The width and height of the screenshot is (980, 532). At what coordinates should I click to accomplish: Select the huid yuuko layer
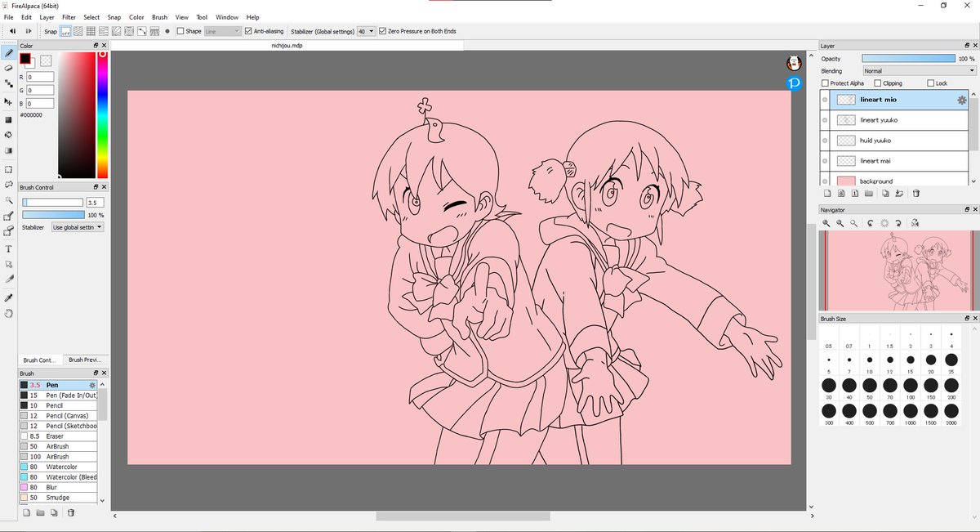click(x=893, y=141)
